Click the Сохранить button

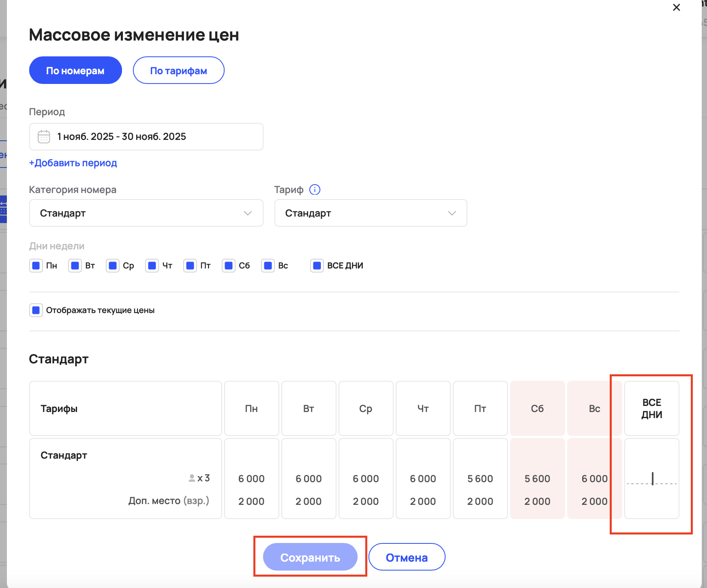310,557
